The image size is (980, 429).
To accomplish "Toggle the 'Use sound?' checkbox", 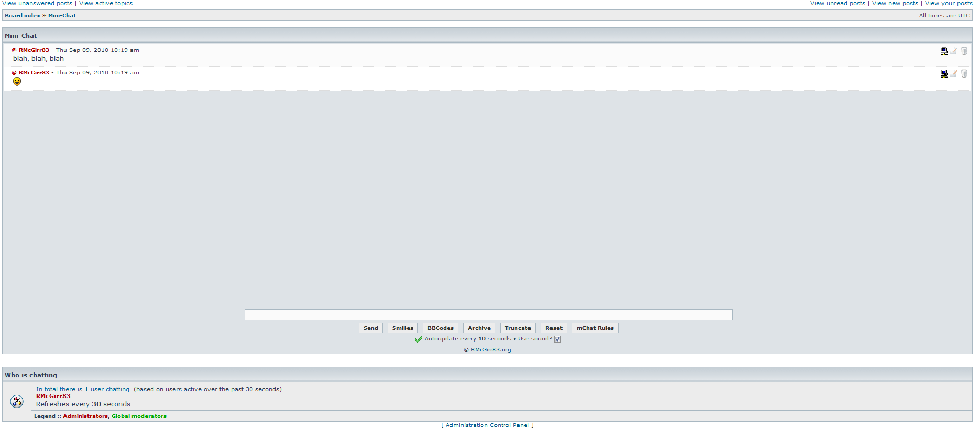I will [x=558, y=339].
